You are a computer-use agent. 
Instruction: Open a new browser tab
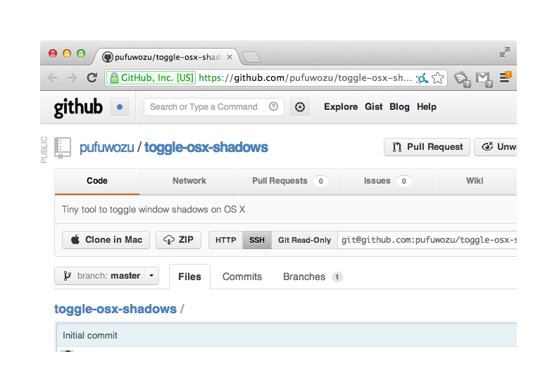(251, 57)
